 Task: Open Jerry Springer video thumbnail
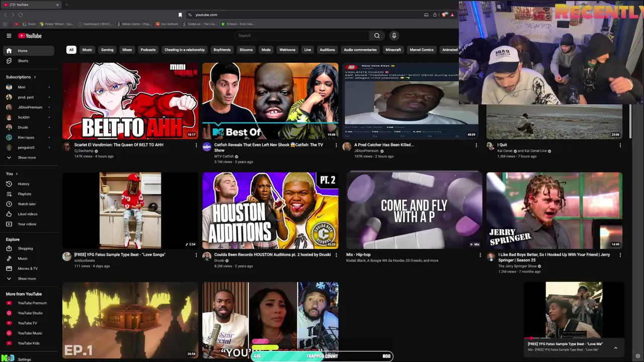click(554, 211)
